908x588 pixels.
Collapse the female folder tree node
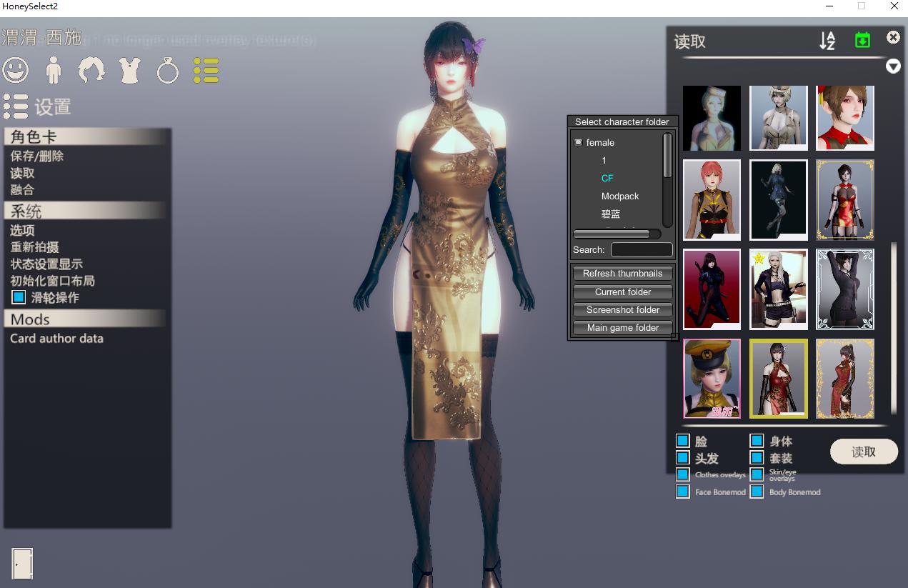pos(579,142)
